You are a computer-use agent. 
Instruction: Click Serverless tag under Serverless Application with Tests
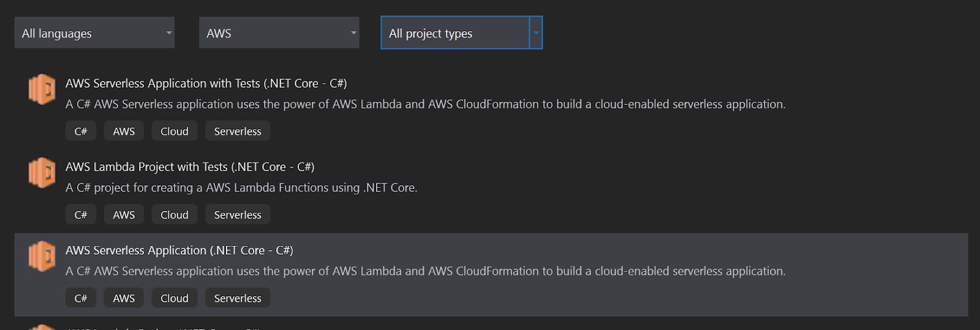coord(238,131)
